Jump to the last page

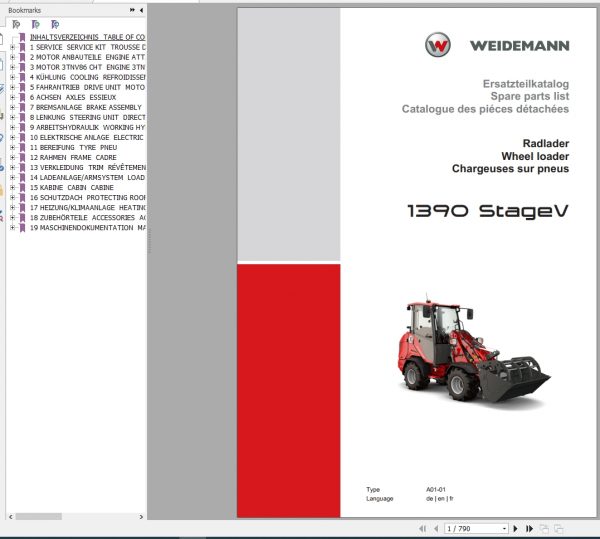tap(530, 529)
